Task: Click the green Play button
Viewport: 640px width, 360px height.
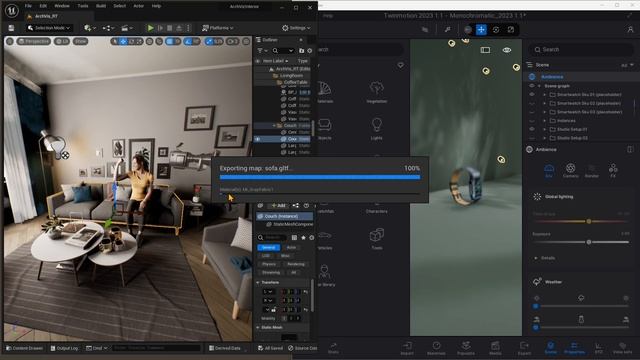Action: coord(151,28)
